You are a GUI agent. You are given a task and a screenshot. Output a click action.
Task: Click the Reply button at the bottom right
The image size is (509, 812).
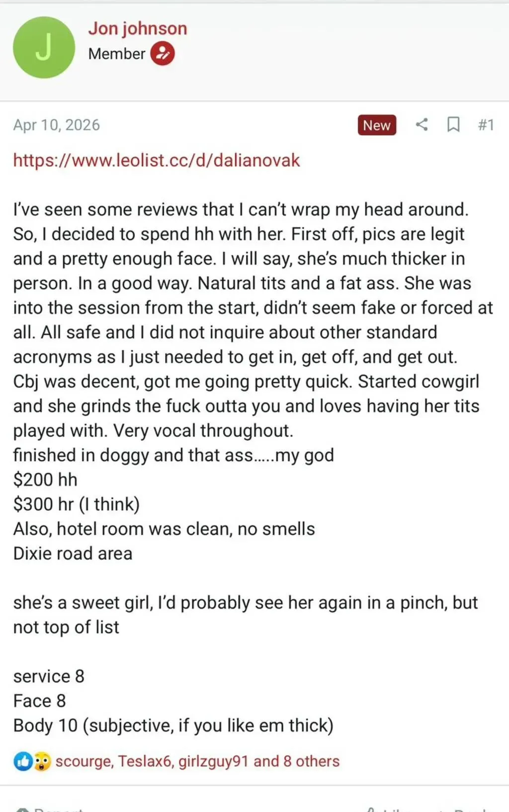pos(470,810)
